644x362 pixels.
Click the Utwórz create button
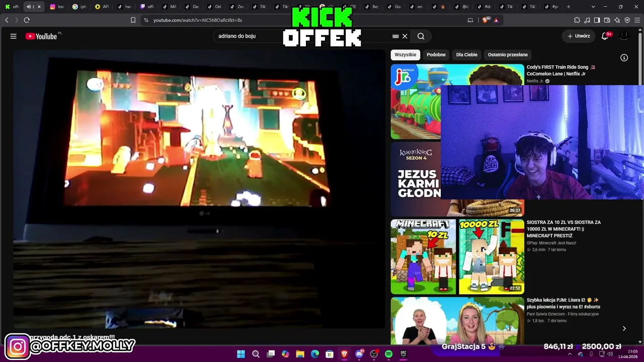pos(579,36)
